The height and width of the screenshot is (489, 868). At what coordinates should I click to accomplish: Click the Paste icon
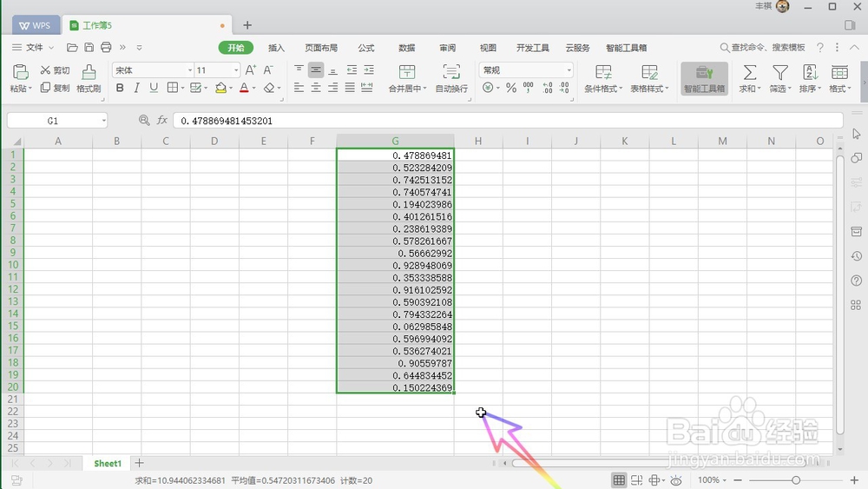tap(20, 72)
